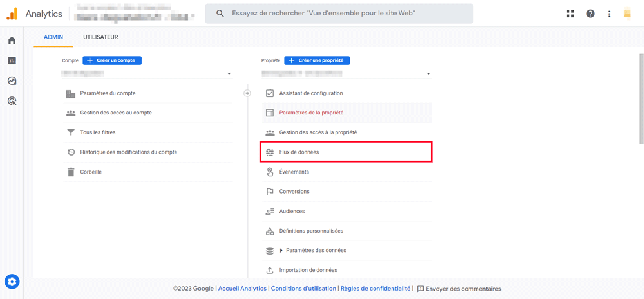
Task: Open Paramètres du compte
Action: [x=148, y=93]
